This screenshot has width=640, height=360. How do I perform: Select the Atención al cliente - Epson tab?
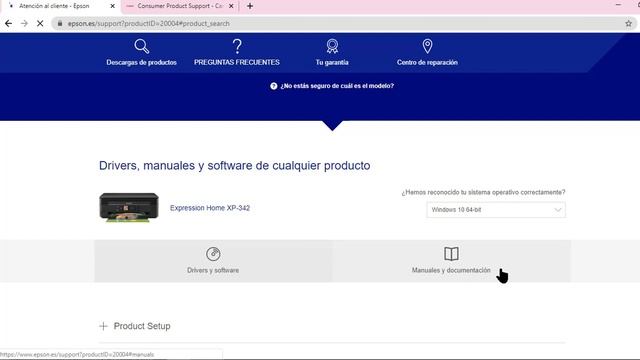(x=54, y=6)
